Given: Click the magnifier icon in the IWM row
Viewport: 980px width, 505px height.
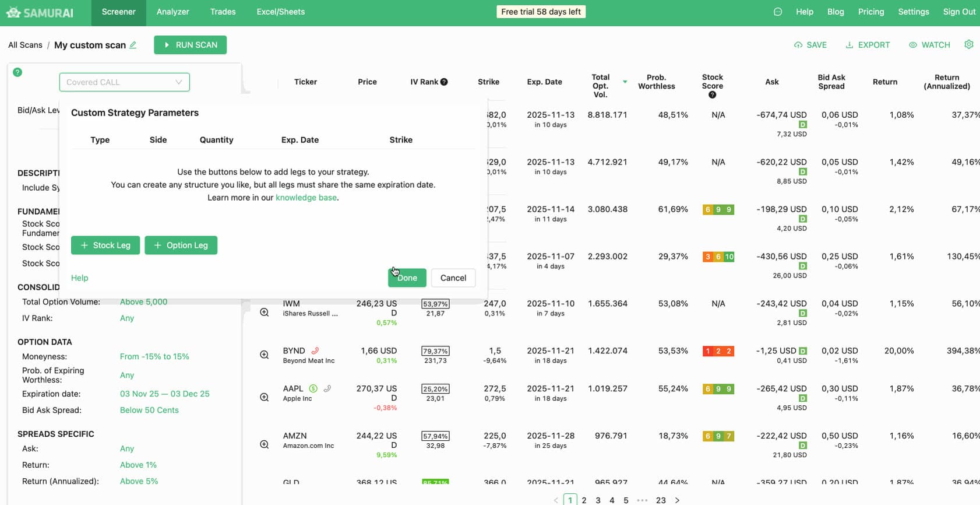Looking at the screenshot, I should click(265, 312).
